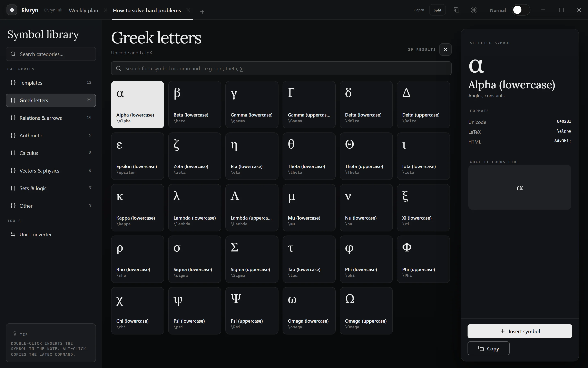This screenshot has height=368, width=588.
Task: Click the Elvryn app logo icon
Action: tap(12, 10)
